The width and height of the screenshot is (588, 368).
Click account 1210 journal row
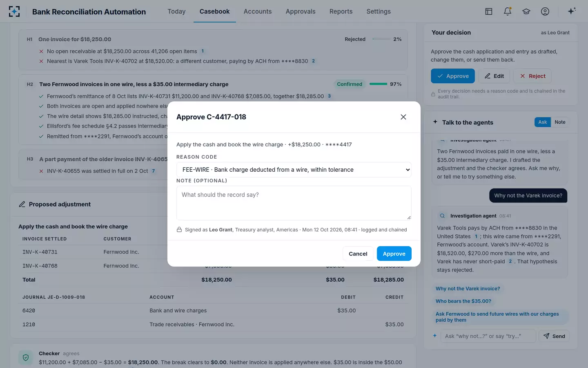tap(213, 325)
